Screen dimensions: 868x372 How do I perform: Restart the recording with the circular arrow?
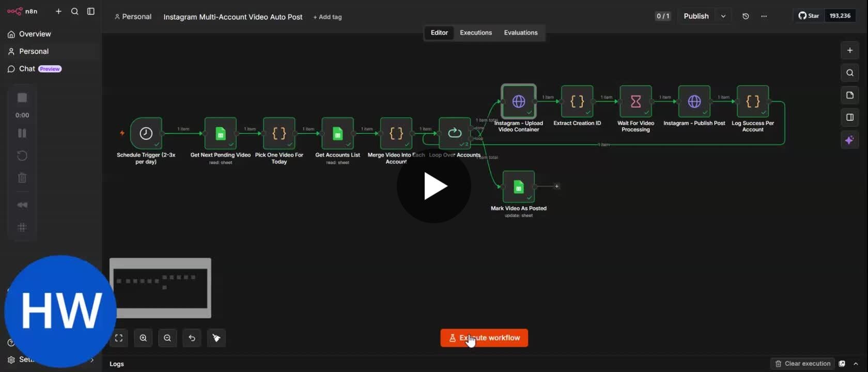pos(22,156)
